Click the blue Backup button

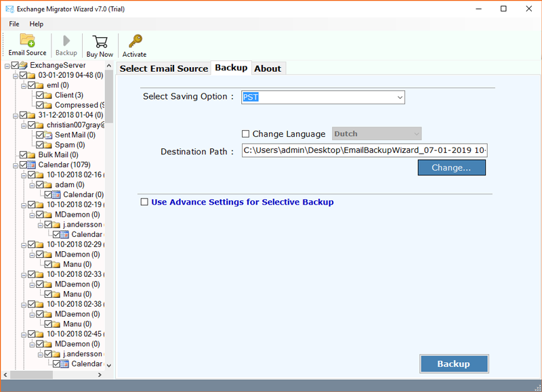(x=454, y=364)
